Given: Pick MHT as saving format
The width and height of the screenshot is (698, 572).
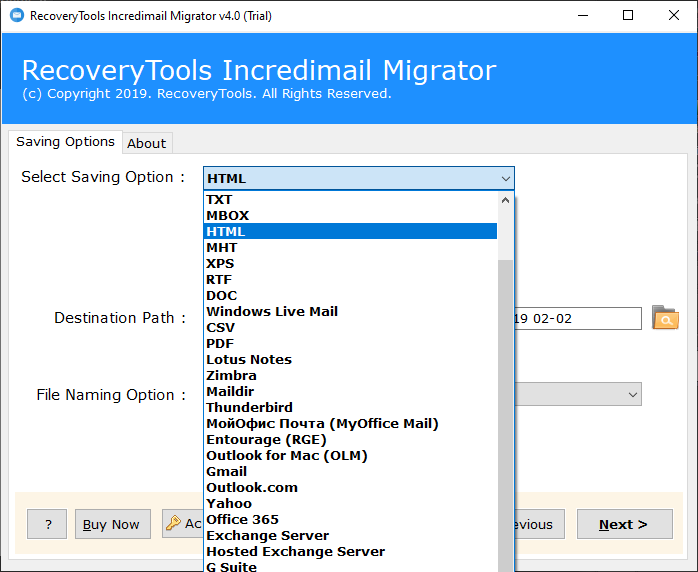Looking at the screenshot, I should (350, 247).
